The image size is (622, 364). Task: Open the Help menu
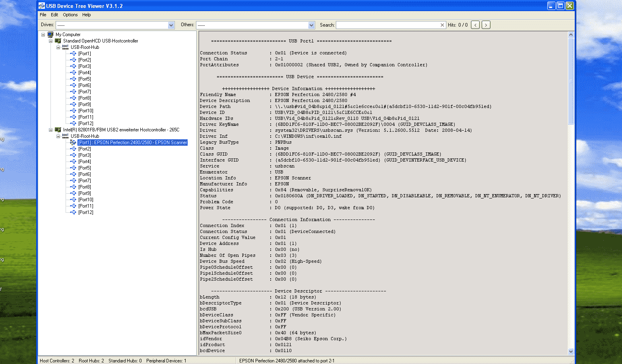pyautogui.click(x=87, y=15)
